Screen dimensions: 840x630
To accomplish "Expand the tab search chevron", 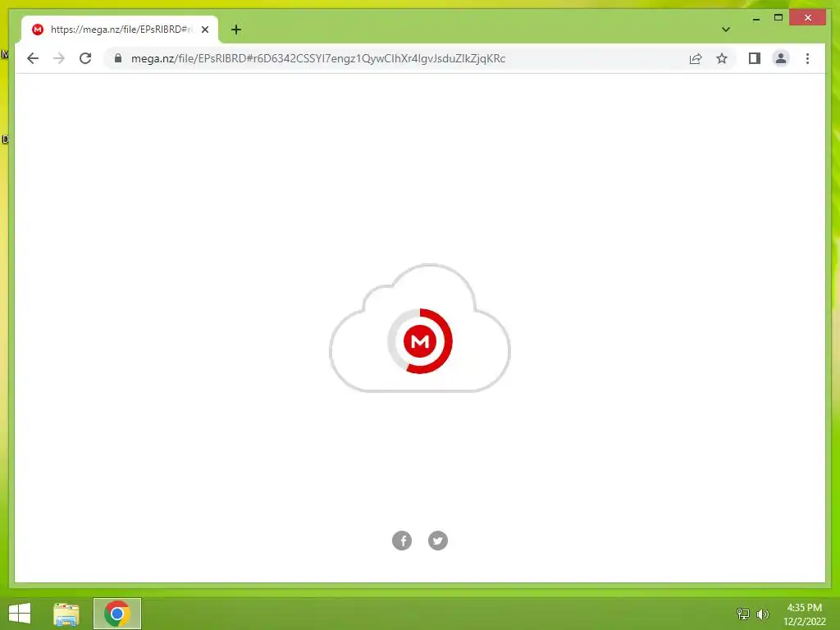I will click(x=726, y=30).
